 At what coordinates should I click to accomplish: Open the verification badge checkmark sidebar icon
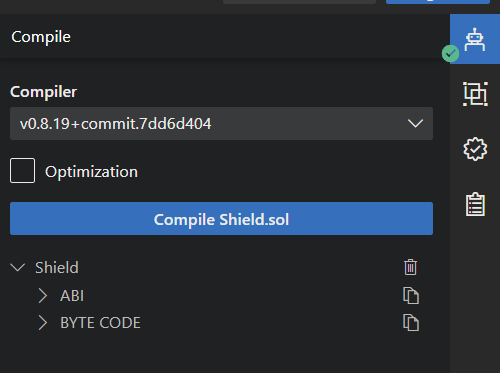click(475, 149)
